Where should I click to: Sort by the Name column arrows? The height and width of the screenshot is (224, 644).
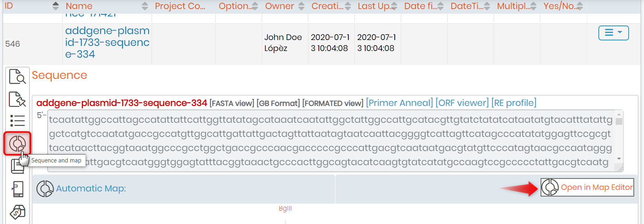pos(145,6)
